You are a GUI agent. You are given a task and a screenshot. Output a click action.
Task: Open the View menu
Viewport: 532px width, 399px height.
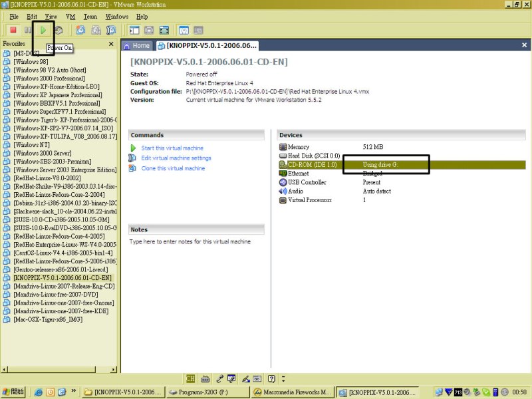(51, 17)
